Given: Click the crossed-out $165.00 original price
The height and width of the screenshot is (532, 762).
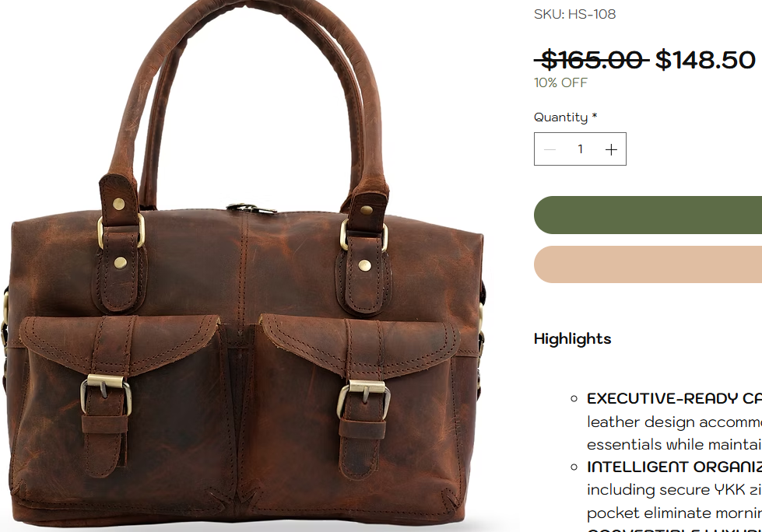Looking at the screenshot, I should [592, 60].
